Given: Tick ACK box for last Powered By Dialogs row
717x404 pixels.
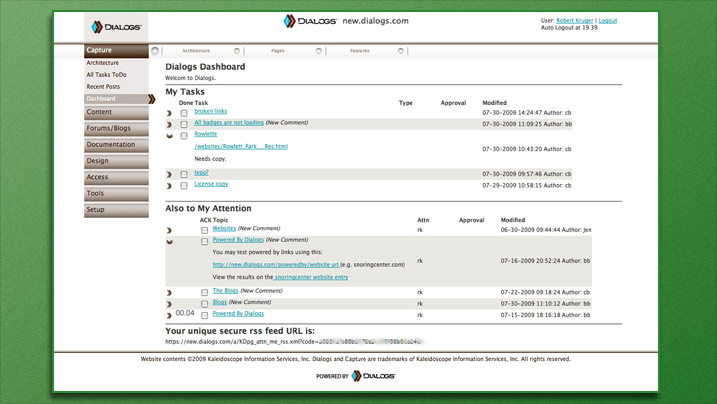Looking at the screenshot, I should pyautogui.click(x=204, y=315).
